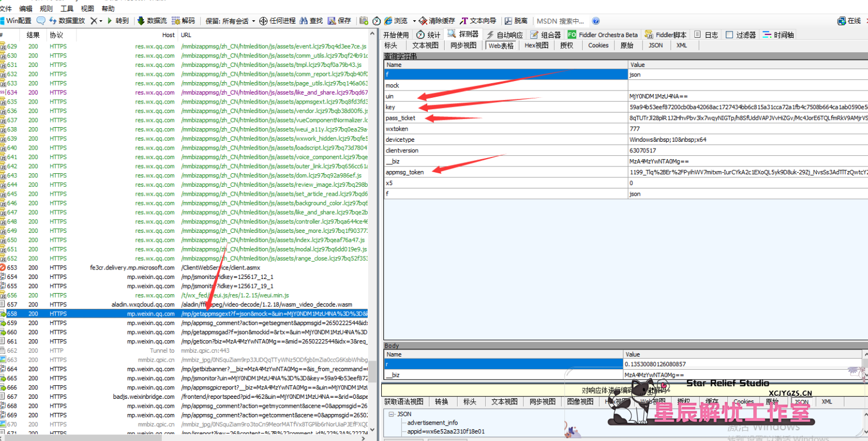Click the Browse (浏览) IE icon
Viewport: 868px width, 441px height.
(388, 21)
